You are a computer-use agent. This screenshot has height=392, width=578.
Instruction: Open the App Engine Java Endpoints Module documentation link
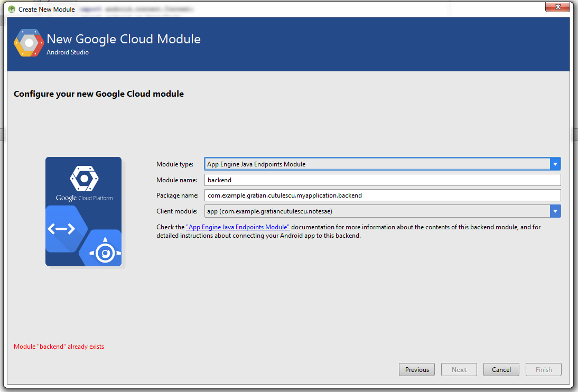(x=238, y=227)
